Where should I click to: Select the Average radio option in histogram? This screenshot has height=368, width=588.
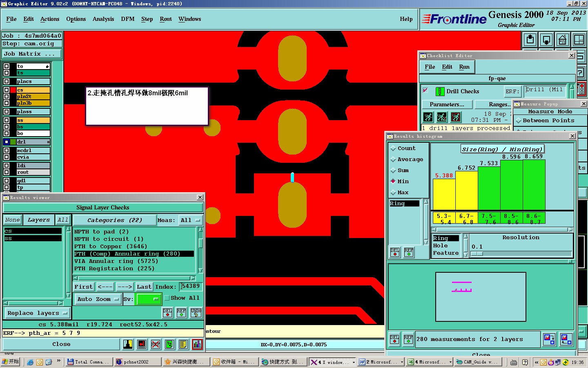tap(393, 159)
